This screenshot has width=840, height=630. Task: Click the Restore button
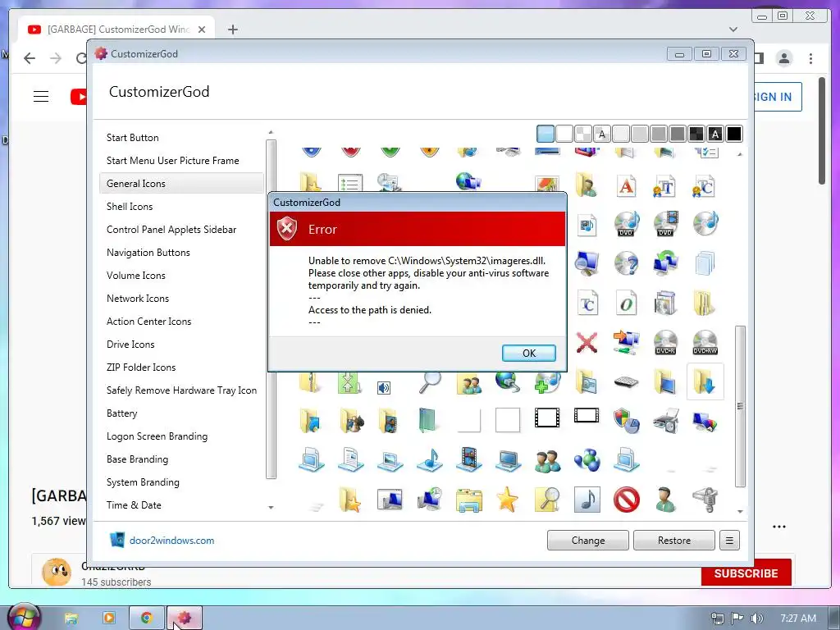pyautogui.click(x=674, y=541)
